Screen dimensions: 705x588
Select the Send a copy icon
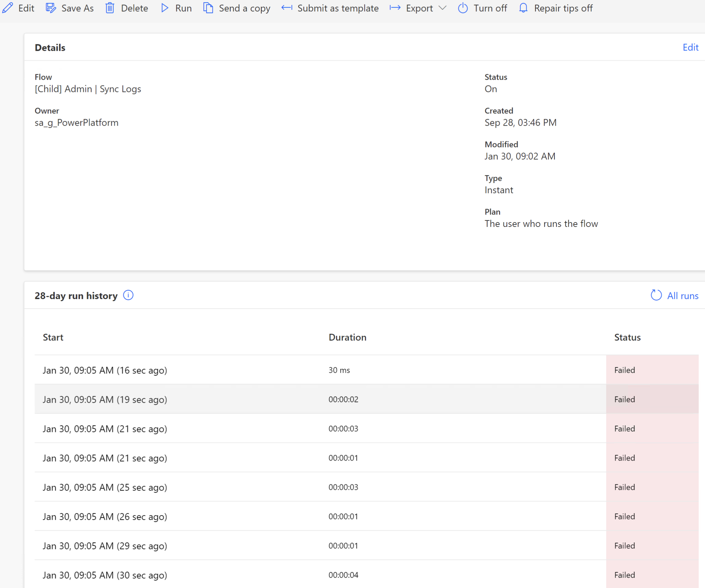click(x=208, y=8)
